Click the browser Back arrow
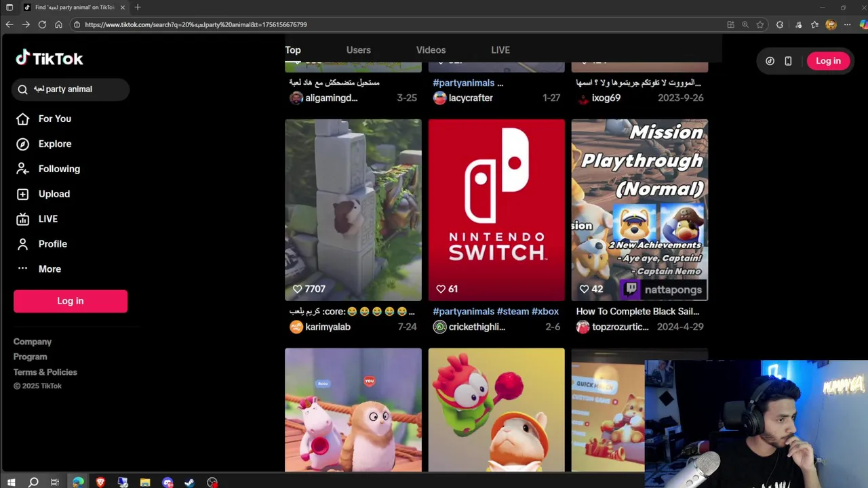868x488 pixels. 9,24
